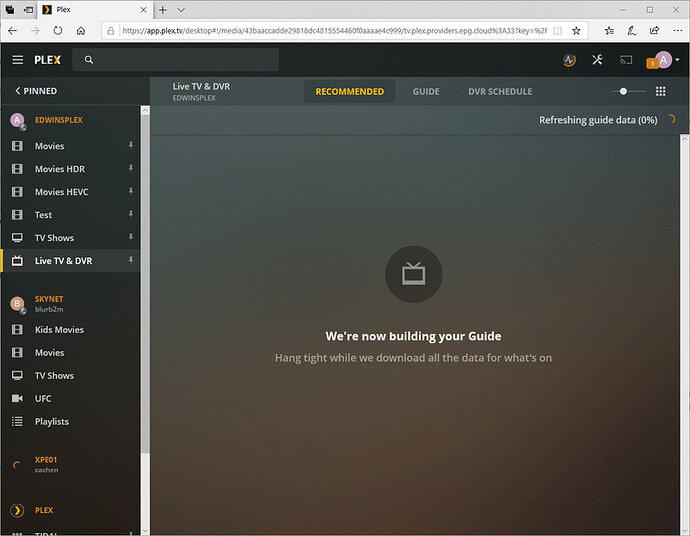Open a new browser tab
The height and width of the screenshot is (536, 690).
pos(163,10)
